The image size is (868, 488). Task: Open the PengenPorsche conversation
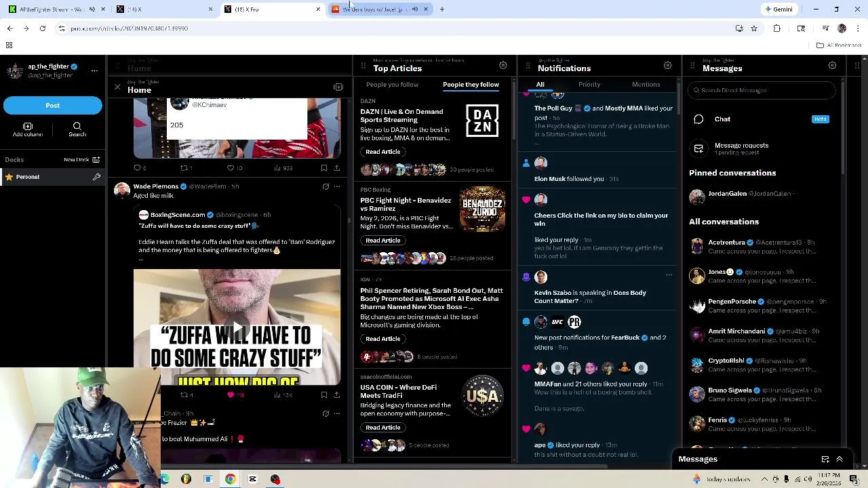click(762, 305)
